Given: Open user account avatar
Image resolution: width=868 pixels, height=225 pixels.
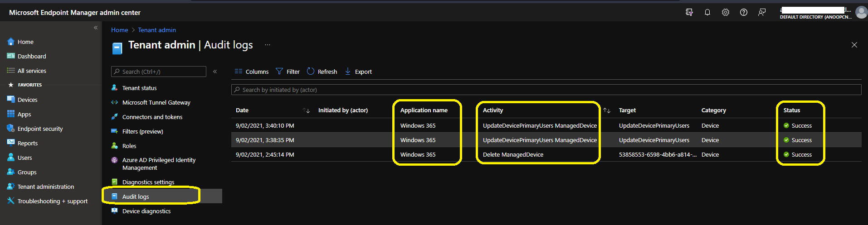Looking at the screenshot, I should click(x=861, y=12).
